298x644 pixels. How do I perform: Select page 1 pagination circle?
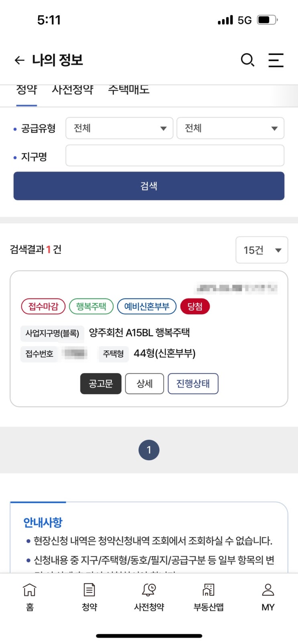point(149,450)
